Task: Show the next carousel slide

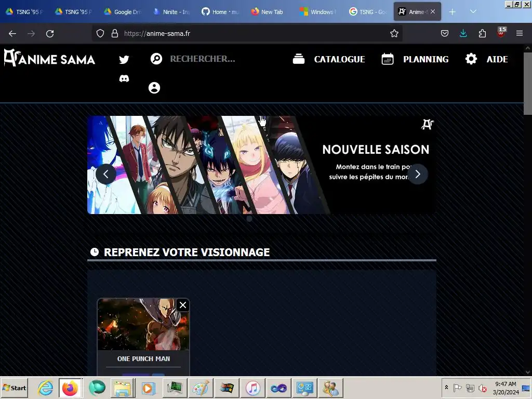Action: click(x=418, y=174)
